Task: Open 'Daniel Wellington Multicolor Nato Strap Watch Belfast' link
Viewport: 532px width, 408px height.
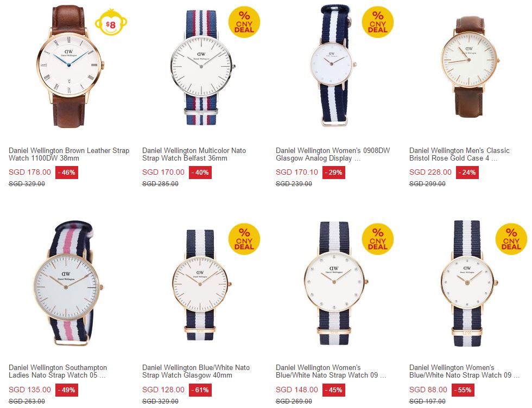Action: pyautogui.click(x=194, y=154)
